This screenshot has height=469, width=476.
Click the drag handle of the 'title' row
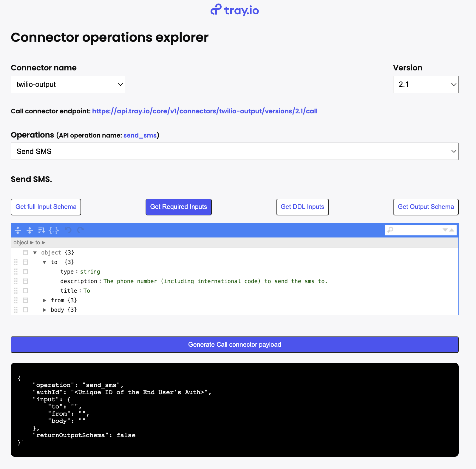(x=16, y=291)
